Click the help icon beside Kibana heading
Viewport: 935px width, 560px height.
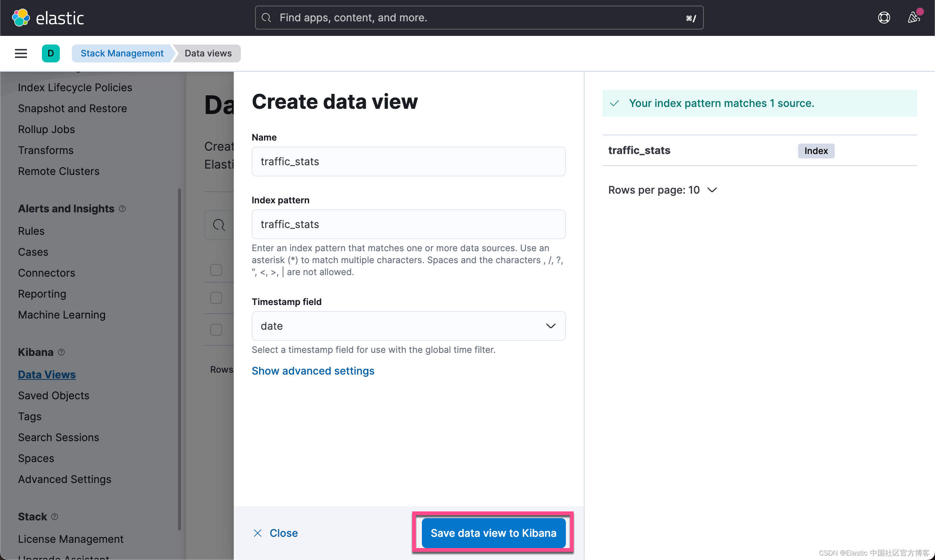pyautogui.click(x=61, y=352)
